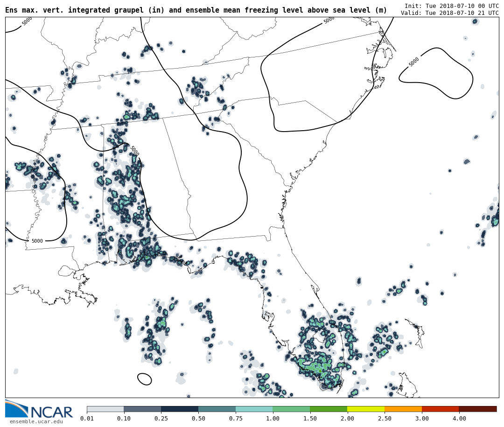
Task: Click the yellow 2.00–2.50 colorbar segment
Action: (366, 409)
